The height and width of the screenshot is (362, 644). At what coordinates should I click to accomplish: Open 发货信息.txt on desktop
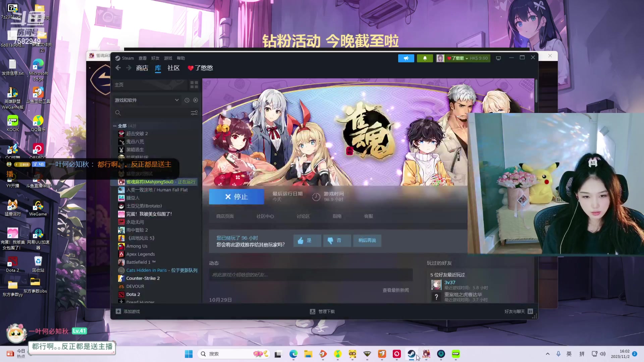tap(12, 67)
